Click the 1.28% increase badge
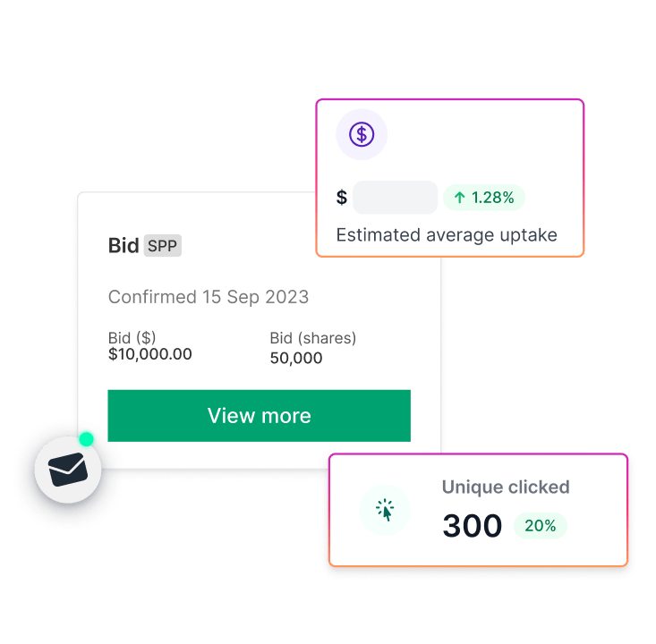The height and width of the screenshot is (644, 656). [484, 198]
